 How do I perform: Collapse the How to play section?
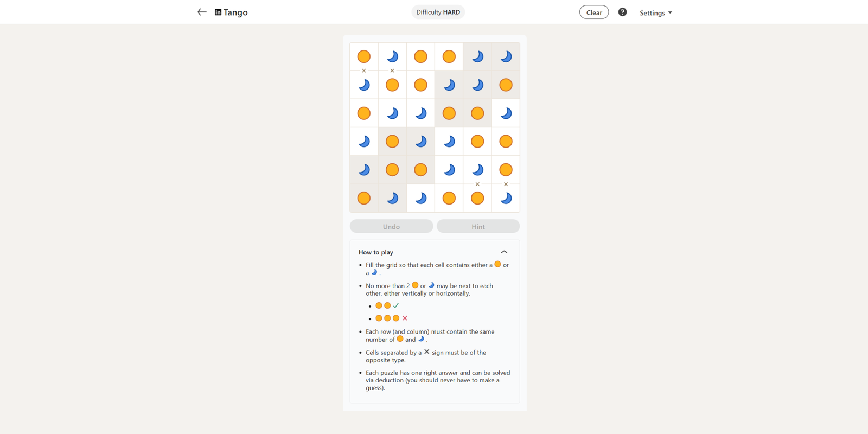point(504,252)
